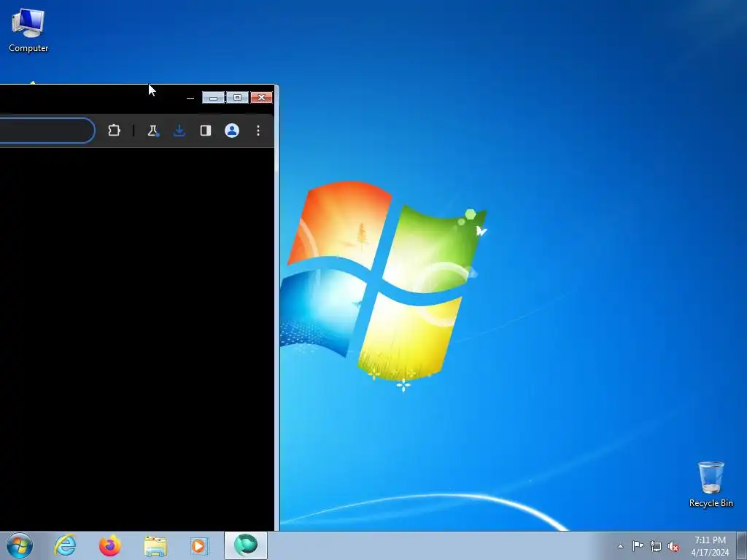
Task: Open the browser Extensions puzzle icon
Action: (x=114, y=131)
